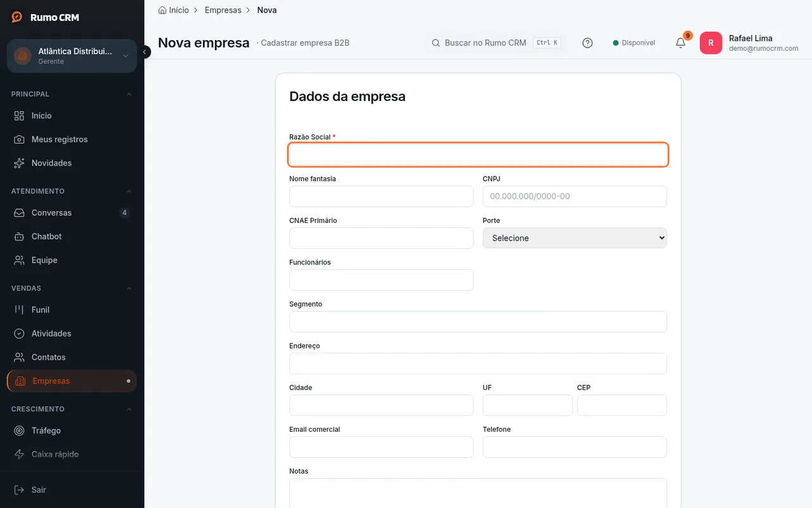Open Conversas in the sidebar
Screen dimensions: 812x508
point(72,213)
